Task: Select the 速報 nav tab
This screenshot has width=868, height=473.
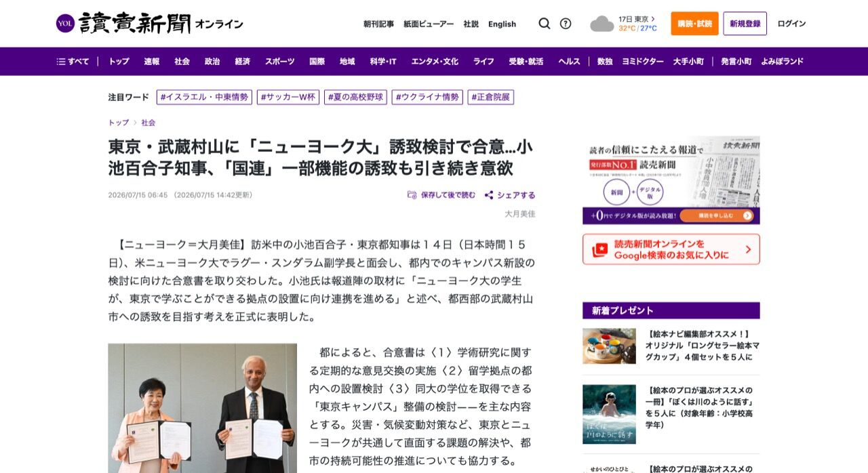Action: pyautogui.click(x=152, y=62)
